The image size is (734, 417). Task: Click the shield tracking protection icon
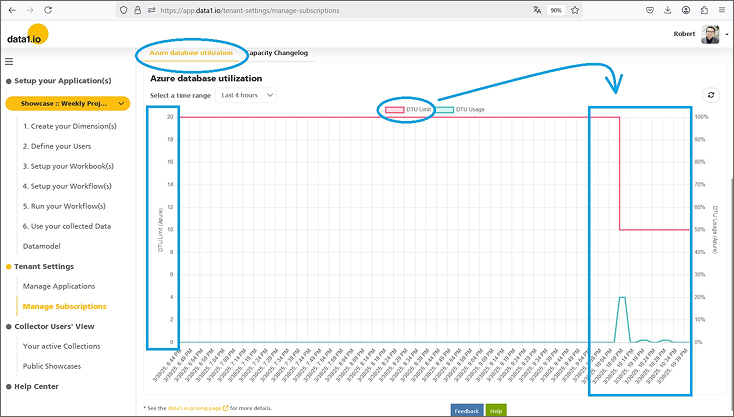point(124,10)
